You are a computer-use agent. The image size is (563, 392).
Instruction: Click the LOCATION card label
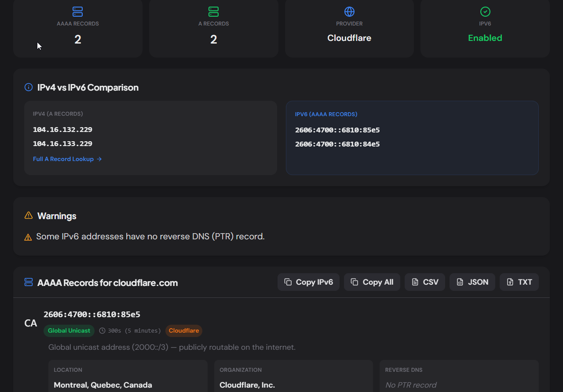click(68, 370)
